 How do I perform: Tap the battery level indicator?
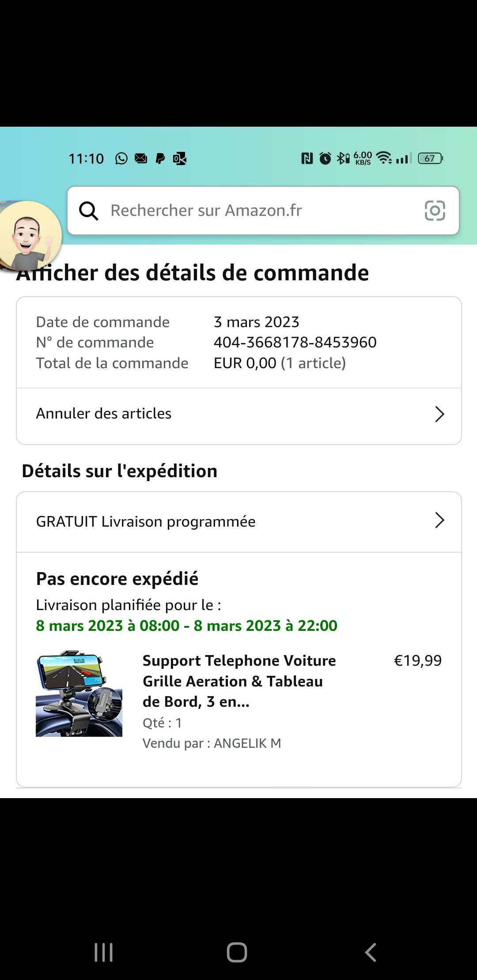(430, 158)
